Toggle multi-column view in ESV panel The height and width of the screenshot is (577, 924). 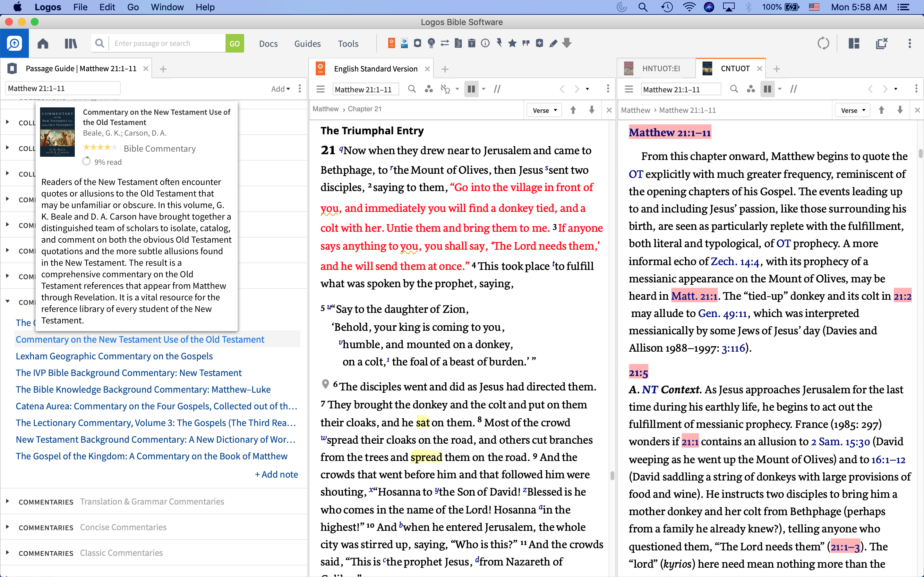[472, 89]
